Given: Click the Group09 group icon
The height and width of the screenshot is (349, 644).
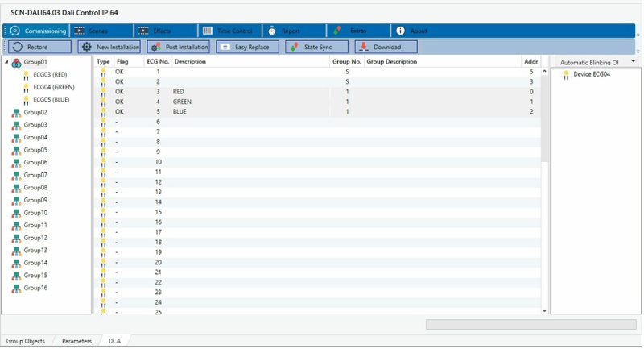Looking at the screenshot, I should [16, 201].
